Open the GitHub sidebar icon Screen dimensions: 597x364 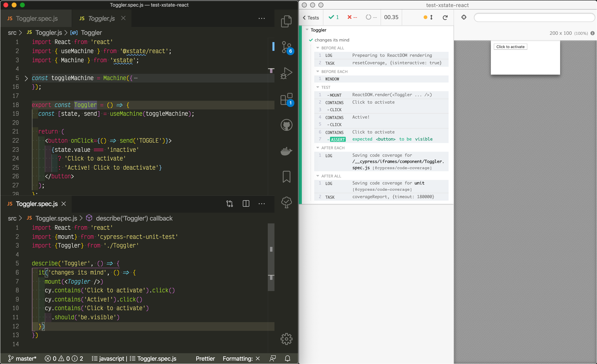pyautogui.click(x=286, y=125)
